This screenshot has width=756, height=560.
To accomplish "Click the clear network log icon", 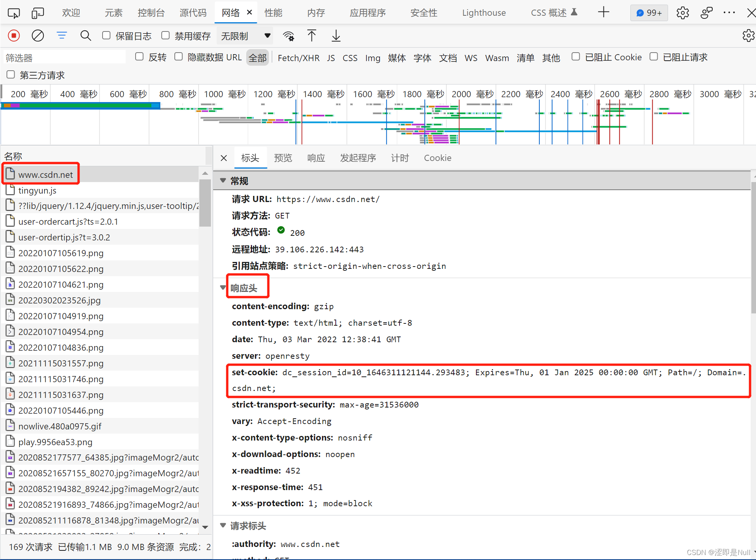I will [38, 36].
